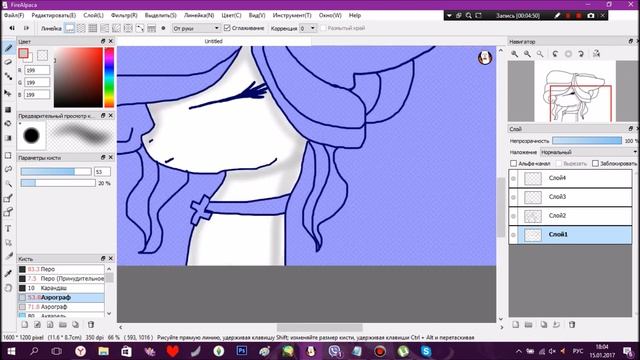Open Редактировать menu
Viewport: 640px width, 360px height.
point(53,15)
